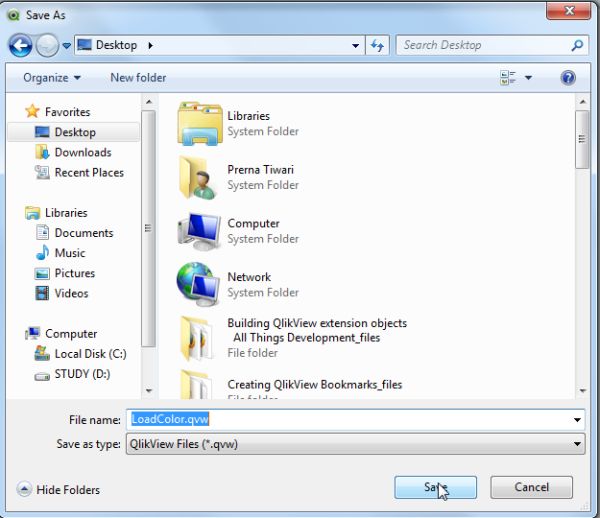Viewport: 600px width, 518px height.
Task: Open the Organize menu
Action: tap(52, 78)
